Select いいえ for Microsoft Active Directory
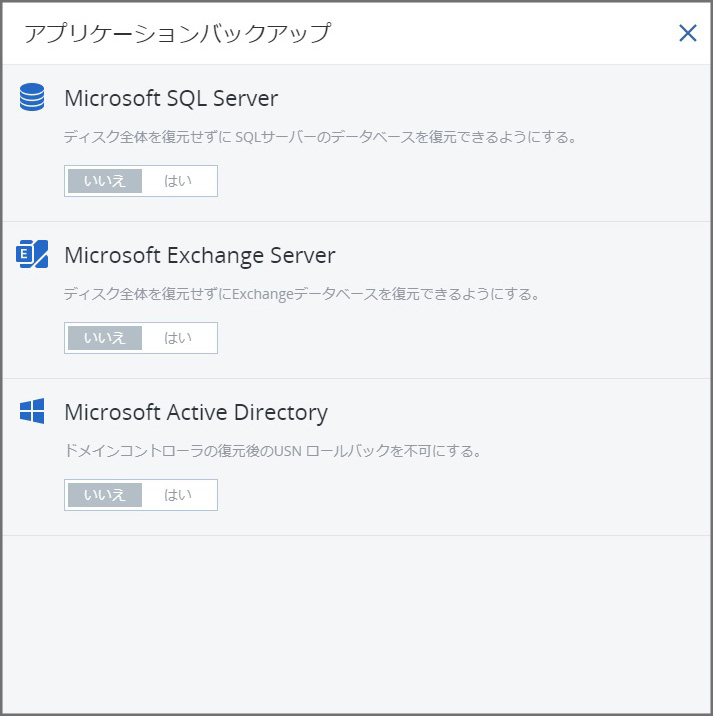Viewport: 713px width, 716px height. point(105,495)
